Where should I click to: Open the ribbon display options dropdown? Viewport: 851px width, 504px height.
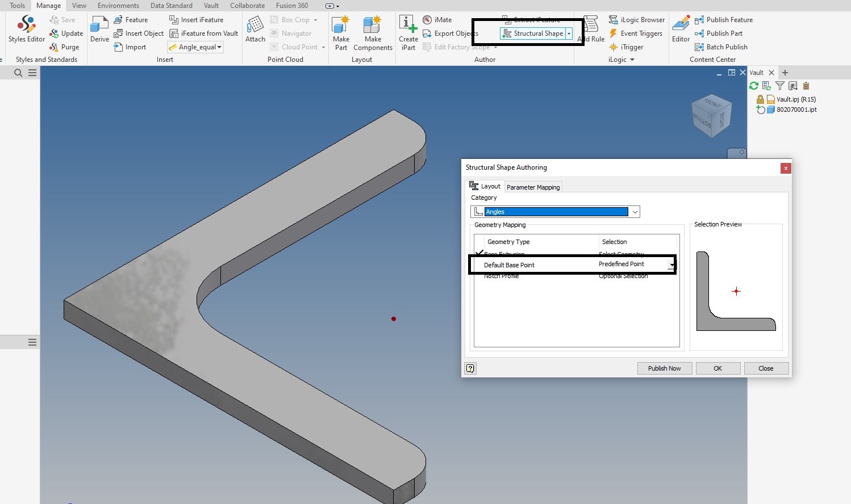tap(332, 6)
